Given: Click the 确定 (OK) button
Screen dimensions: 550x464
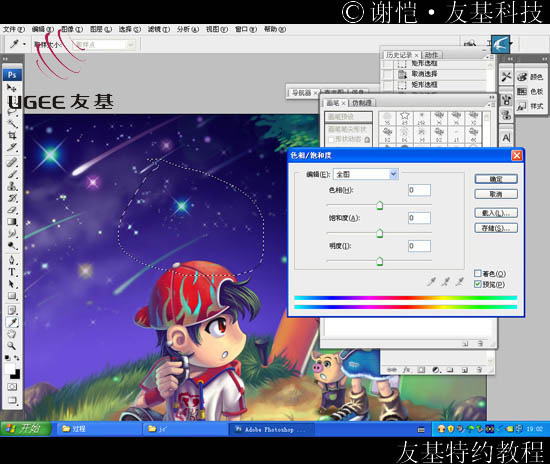Looking at the screenshot, I should 496,179.
